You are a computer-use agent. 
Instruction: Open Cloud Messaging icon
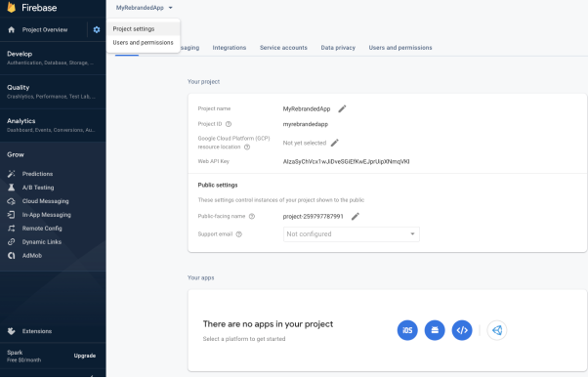(x=12, y=201)
